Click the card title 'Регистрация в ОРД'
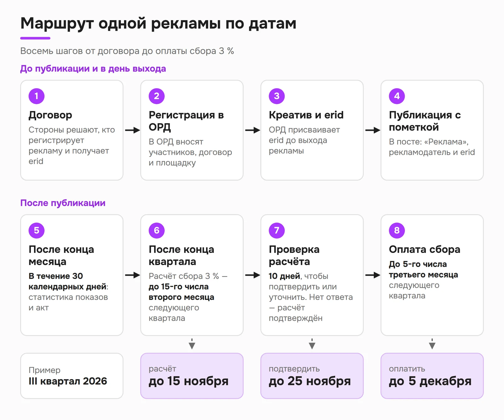Viewport: 504px width, 420px height. 186,121
